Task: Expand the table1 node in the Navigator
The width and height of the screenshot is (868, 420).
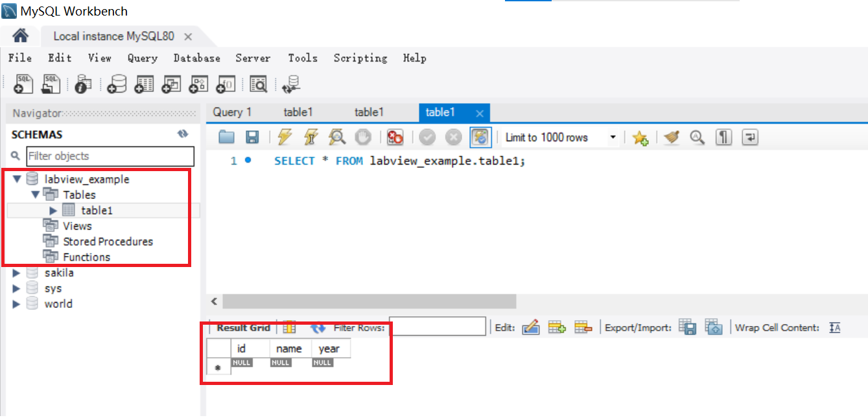Action: click(53, 210)
